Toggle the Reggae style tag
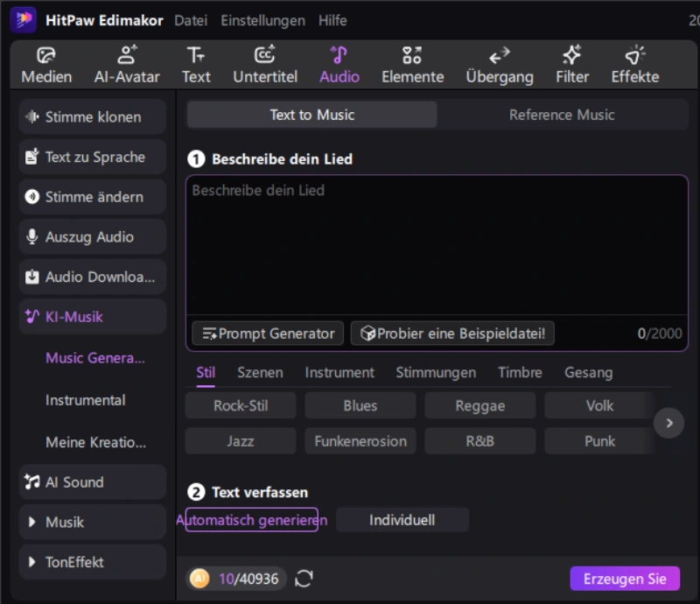The height and width of the screenshot is (604, 700). (x=479, y=405)
